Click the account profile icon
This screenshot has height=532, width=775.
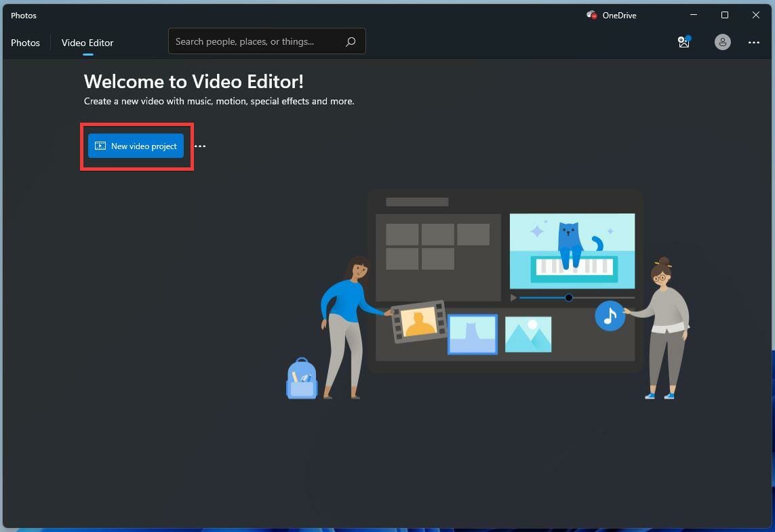click(x=722, y=42)
